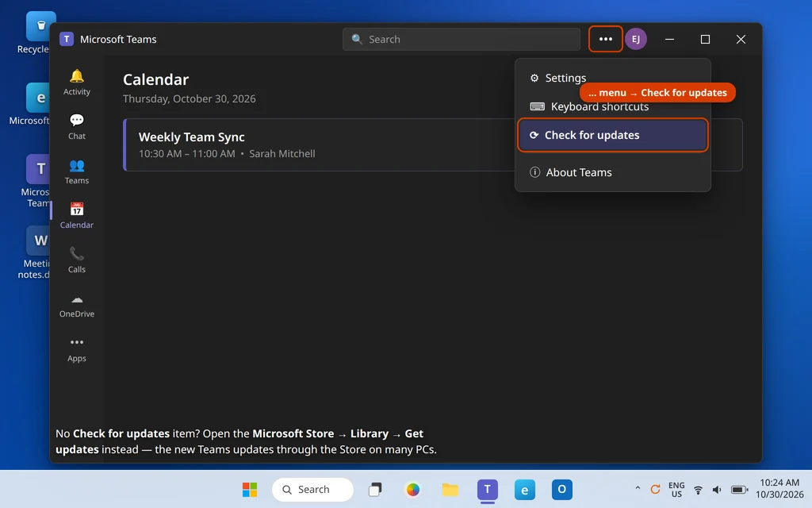
Task: Open the Windows Start menu
Action: (x=250, y=489)
